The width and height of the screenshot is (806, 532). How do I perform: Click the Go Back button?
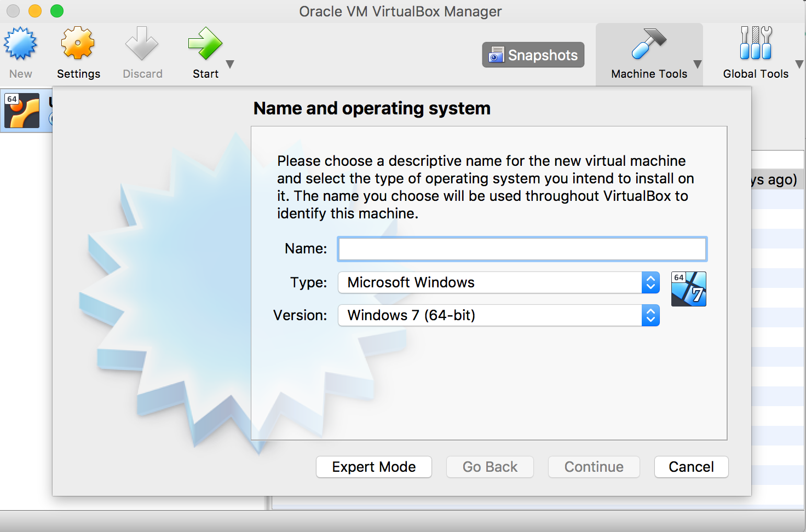(x=490, y=467)
